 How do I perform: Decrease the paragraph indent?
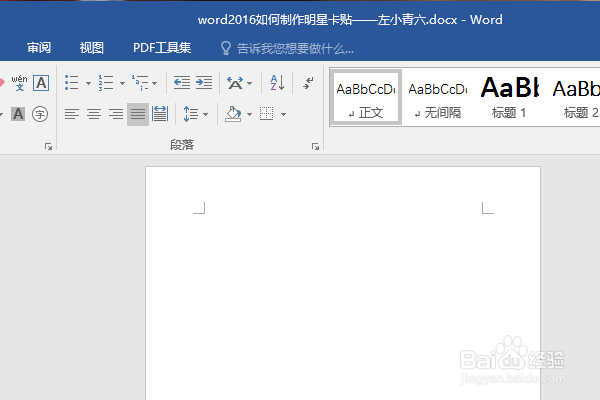point(182,82)
